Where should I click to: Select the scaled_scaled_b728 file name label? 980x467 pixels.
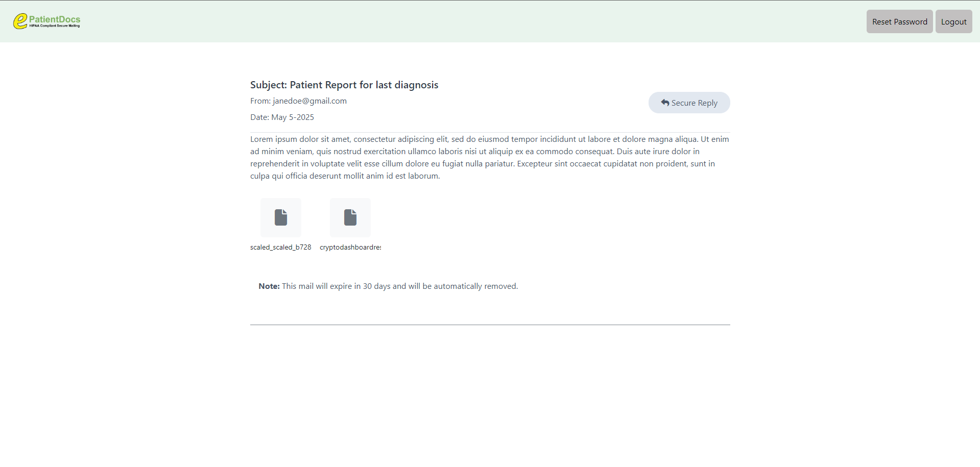pyautogui.click(x=280, y=247)
